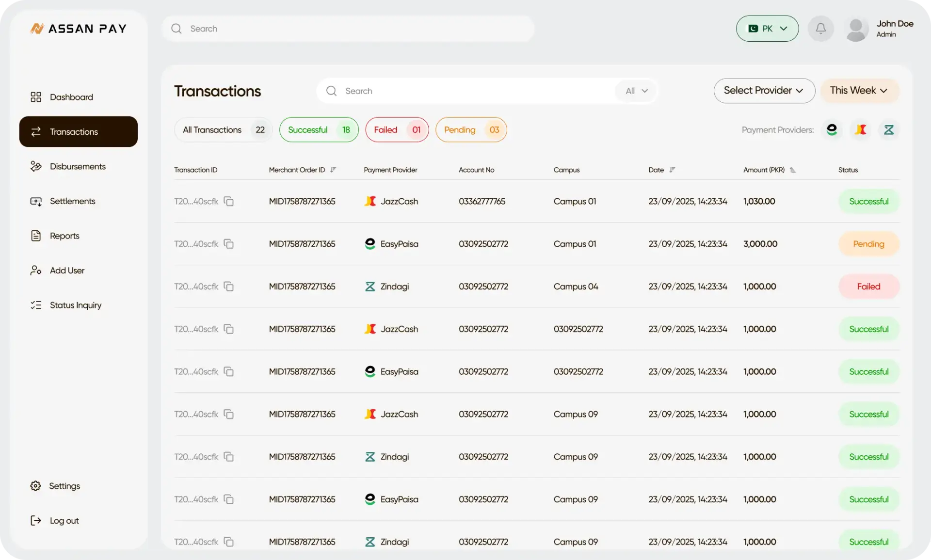931x560 pixels.
Task: Click John Doe profile avatar
Action: coord(857,29)
